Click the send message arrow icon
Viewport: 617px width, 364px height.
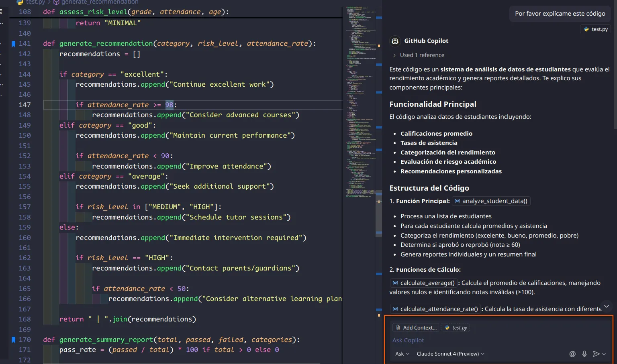tap(596, 354)
